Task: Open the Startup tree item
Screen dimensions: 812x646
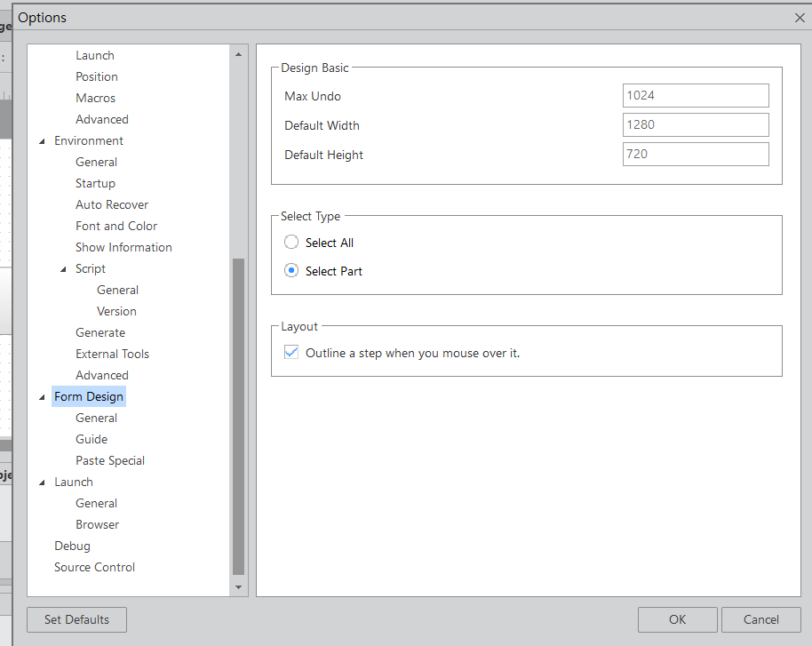Action: point(95,183)
